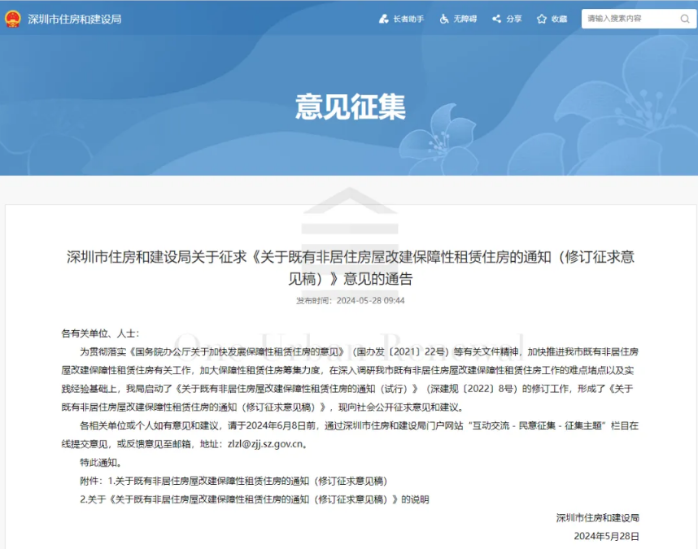Open 深圳市住房和建设局 site home title
Screen dimensions: 698x549
68,19
